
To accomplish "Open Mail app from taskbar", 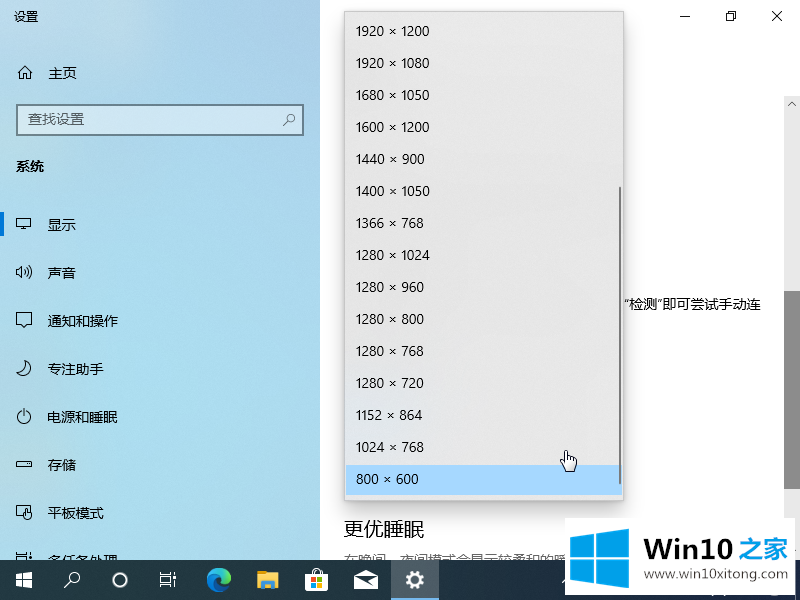I will coord(366,580).
